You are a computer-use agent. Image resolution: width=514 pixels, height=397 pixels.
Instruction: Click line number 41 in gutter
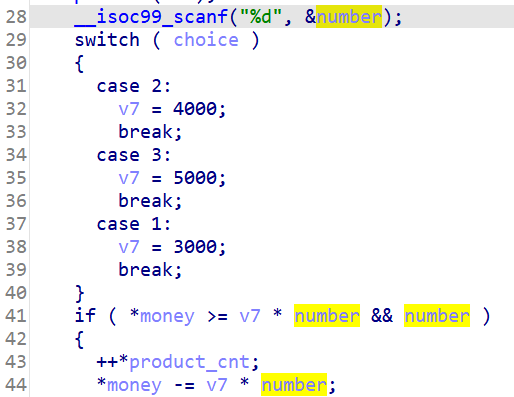point(16,316)
